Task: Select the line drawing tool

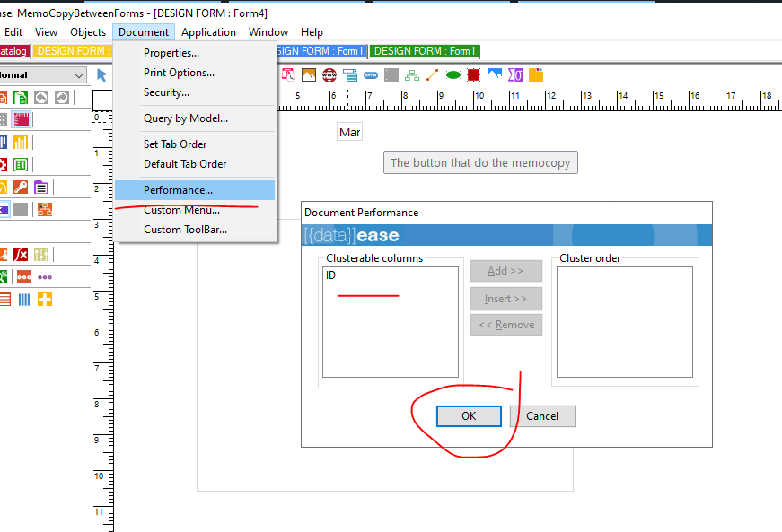Action: 433,75
